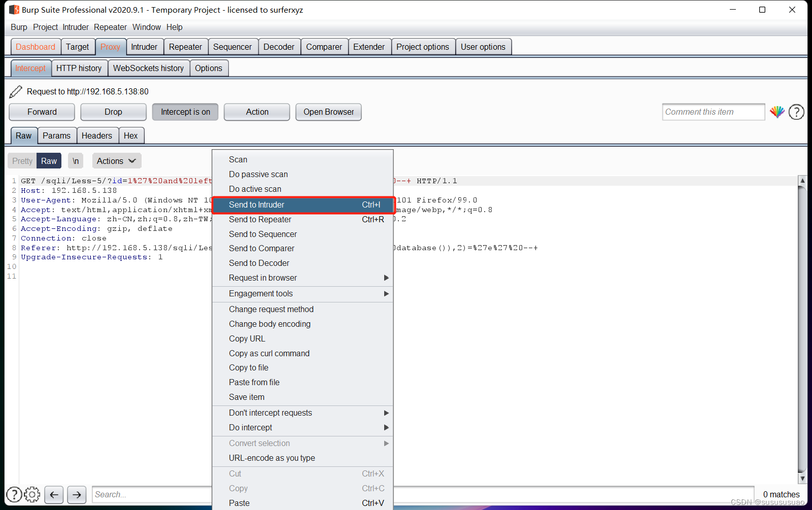Click the Comment this item field

(713, 112)
